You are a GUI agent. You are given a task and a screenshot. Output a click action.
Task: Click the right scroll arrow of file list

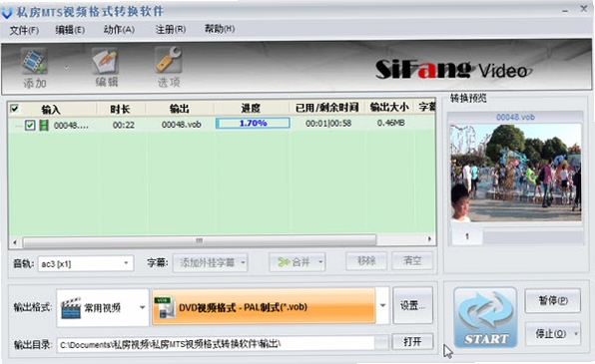pyautogui.click(x=429, y=239)
